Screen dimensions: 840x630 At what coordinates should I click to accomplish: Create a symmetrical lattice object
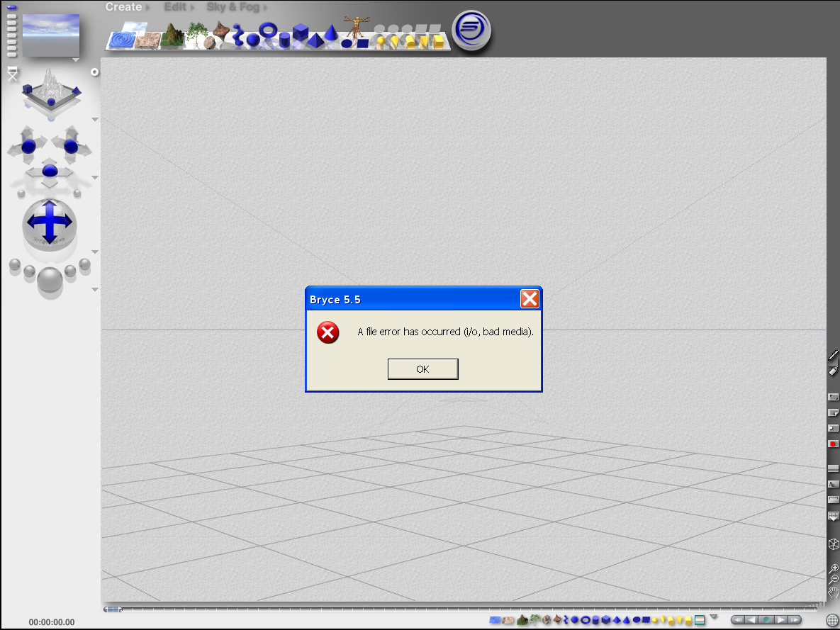pyautogui.click(x=220, y=30)
